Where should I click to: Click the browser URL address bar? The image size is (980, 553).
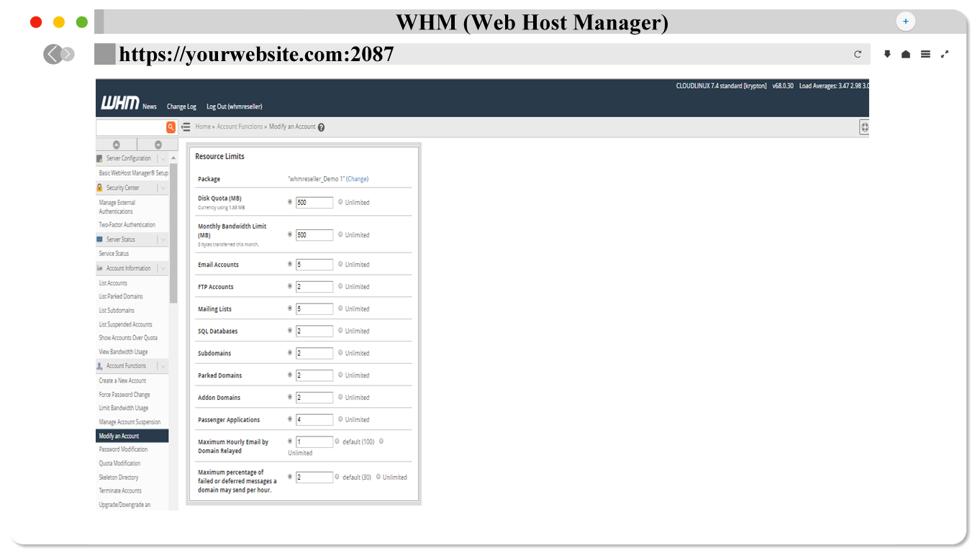[x=482, y=54]
